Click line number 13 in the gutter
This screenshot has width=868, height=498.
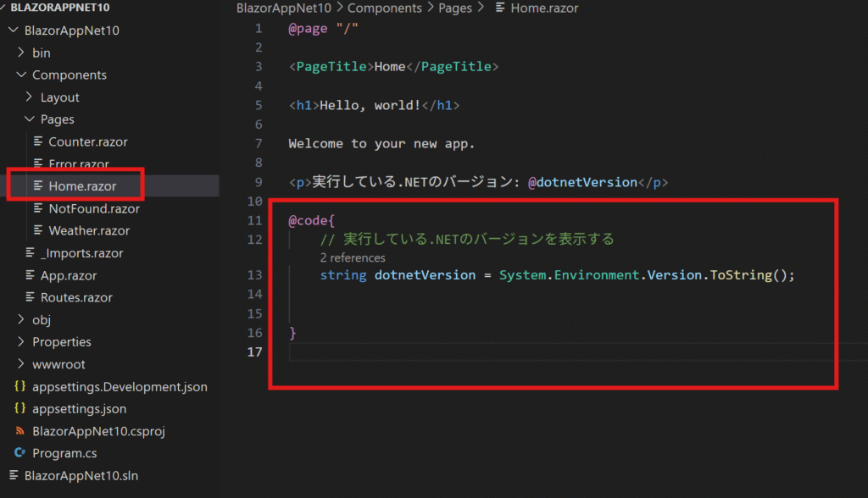coord(254,275)
